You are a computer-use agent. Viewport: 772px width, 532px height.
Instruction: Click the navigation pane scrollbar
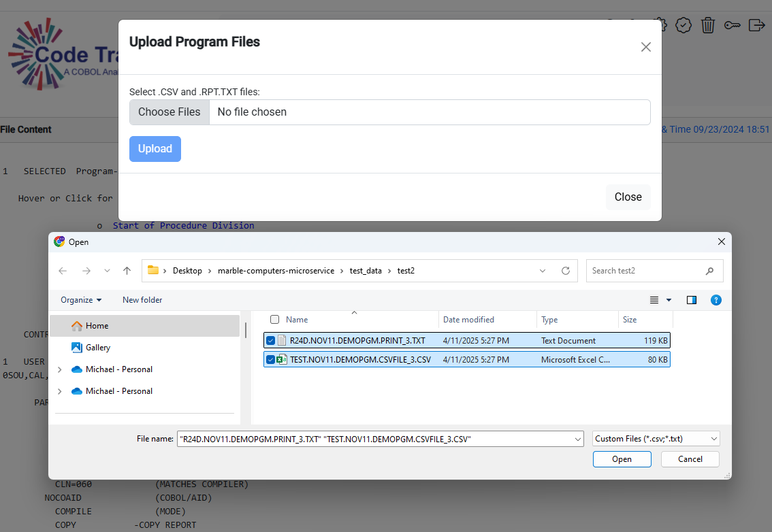[246, 329]
